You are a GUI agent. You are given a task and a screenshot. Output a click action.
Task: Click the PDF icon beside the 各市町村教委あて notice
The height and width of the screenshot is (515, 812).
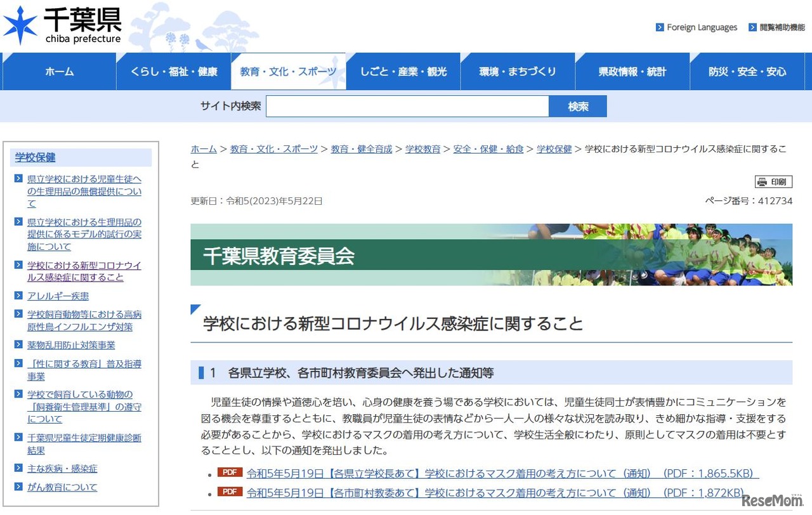(x=229, y=492)
